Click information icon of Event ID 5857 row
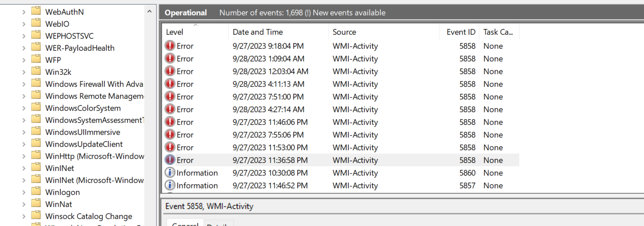The height and width of the screenshot is (226, 644). 170,185
